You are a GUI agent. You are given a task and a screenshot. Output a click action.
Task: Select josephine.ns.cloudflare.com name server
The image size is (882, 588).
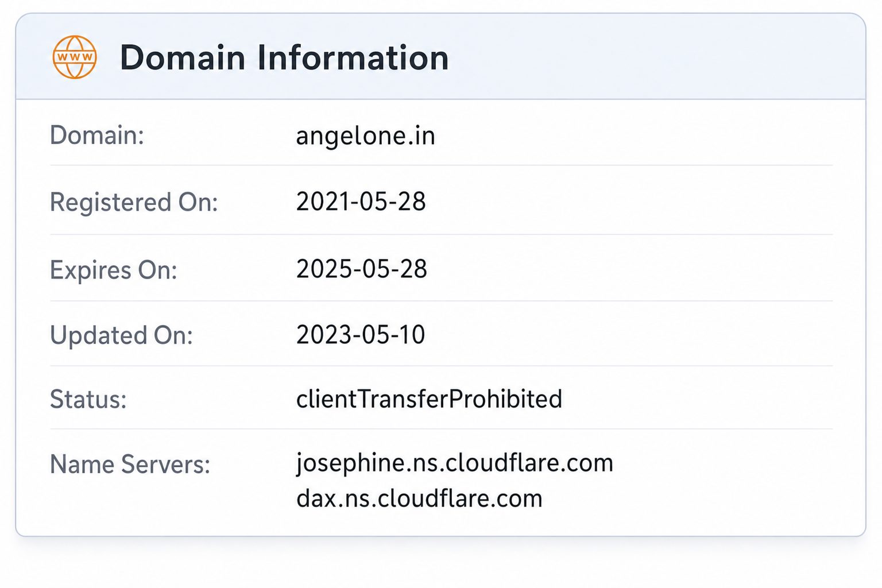[455, 463]
